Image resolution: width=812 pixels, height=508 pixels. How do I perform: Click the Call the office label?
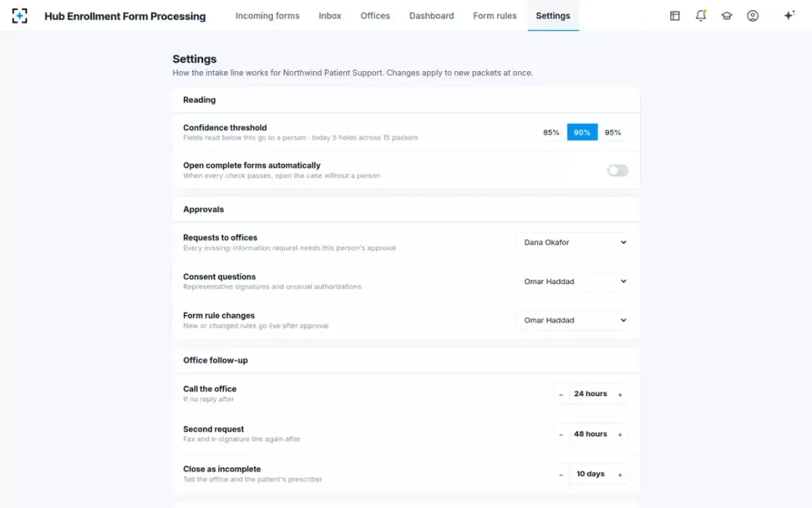point(210,389)
